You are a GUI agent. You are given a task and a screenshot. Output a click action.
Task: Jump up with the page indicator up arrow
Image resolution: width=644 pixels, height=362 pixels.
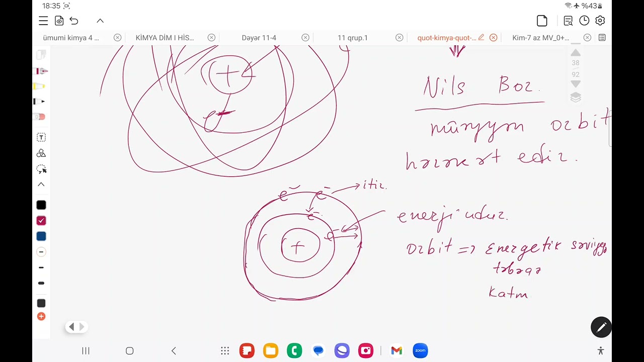coord(576,53)
